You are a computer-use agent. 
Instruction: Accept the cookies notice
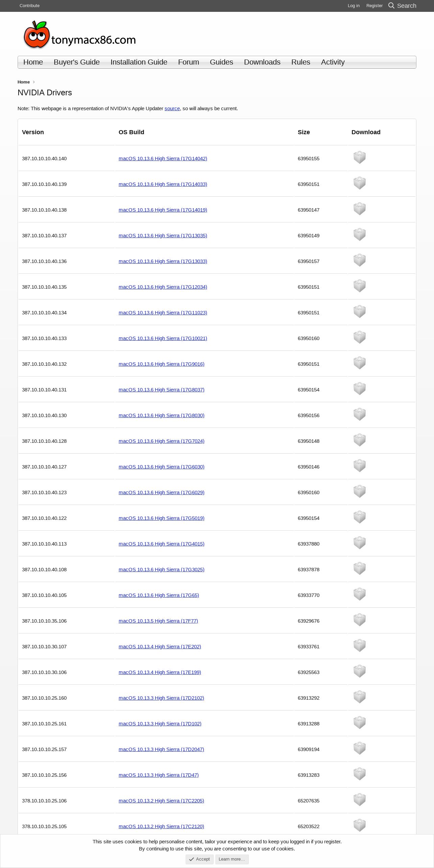(199, 859)
